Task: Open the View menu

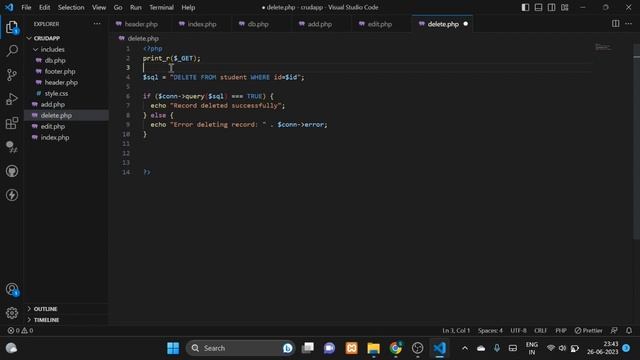Action: [99, 7]
